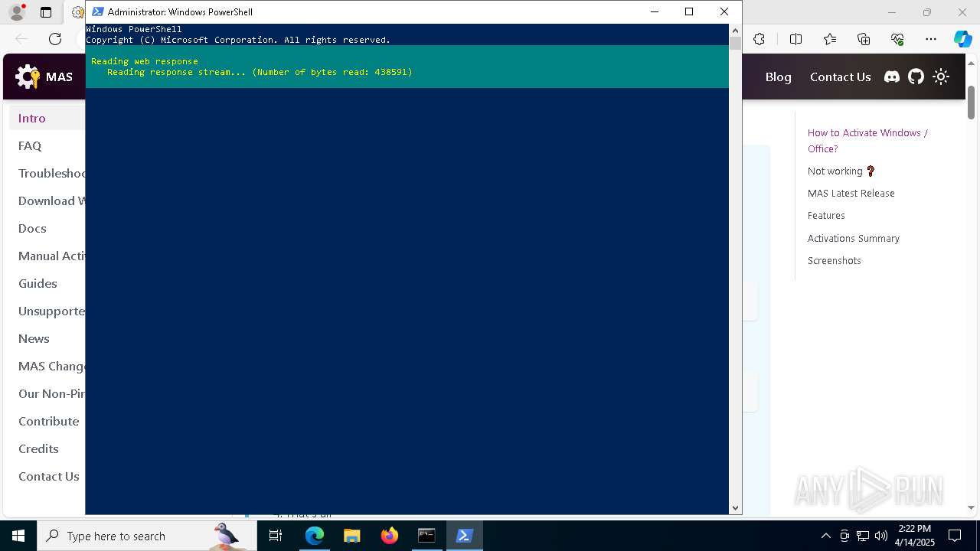Select PowerShell taskbar icon

(464, 536)
